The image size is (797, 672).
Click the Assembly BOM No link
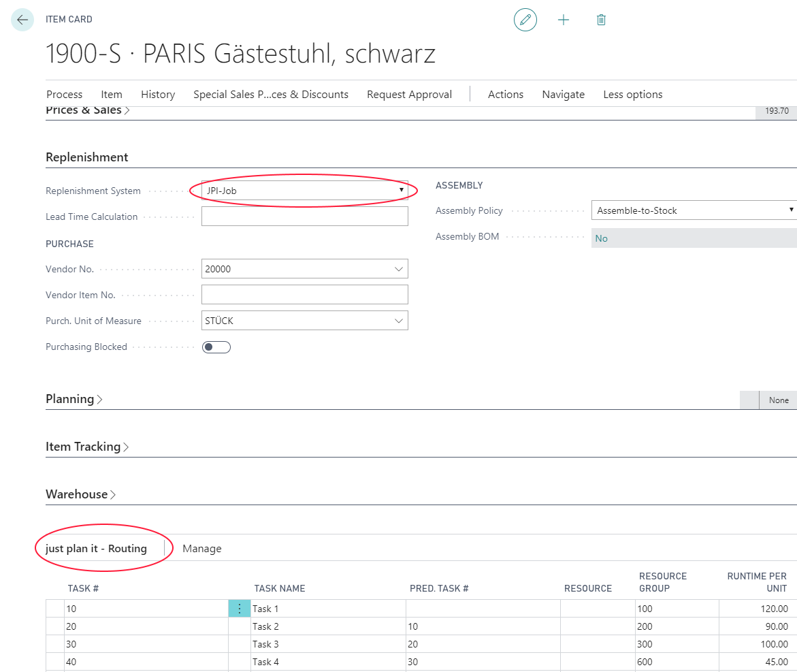[601, 238]
